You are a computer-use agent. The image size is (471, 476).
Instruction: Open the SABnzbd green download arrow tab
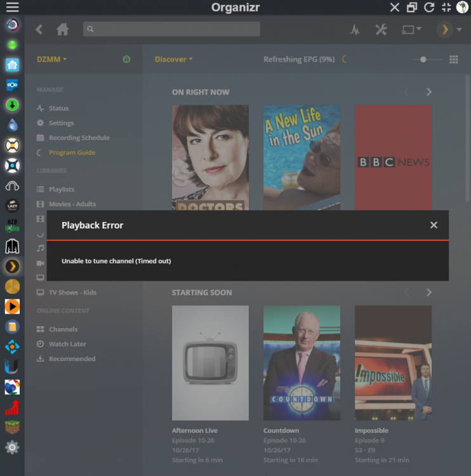[x=12, y=105]
